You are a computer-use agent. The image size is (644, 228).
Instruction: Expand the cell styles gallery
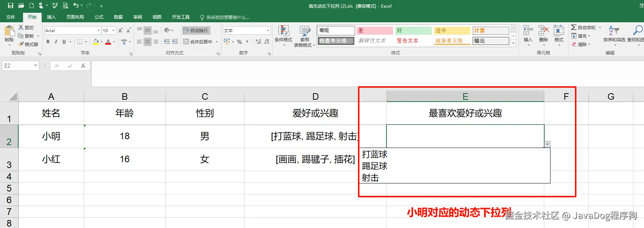coord(513,43)
